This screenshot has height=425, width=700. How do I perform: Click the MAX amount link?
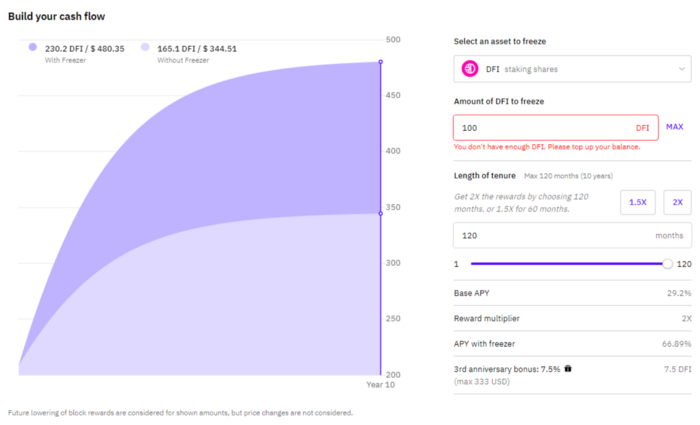pos(675,127)
